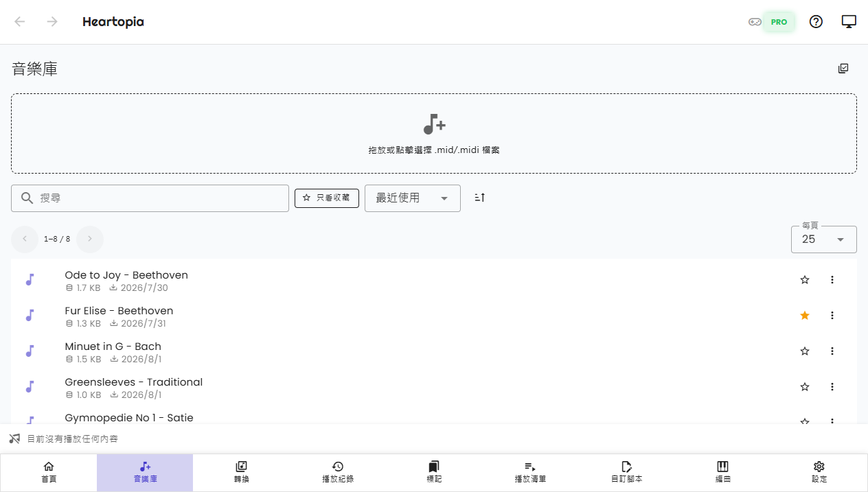868x492 pixels.
Task: Switch to the 轉換 tab
Action: pyautogui.click(x=242, y=472)
